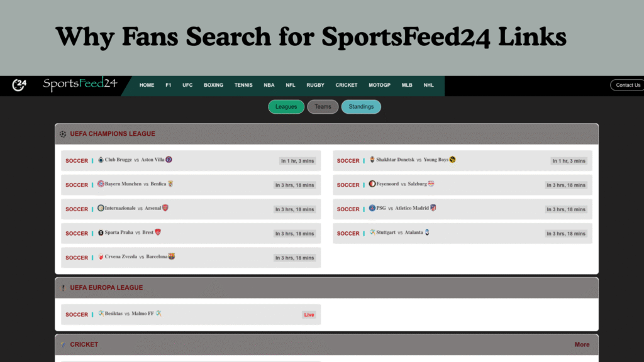The height and width of the screenshot is (362, 644).
Task: Click the SOCCER label on PSG row
Action: (348, 209)
